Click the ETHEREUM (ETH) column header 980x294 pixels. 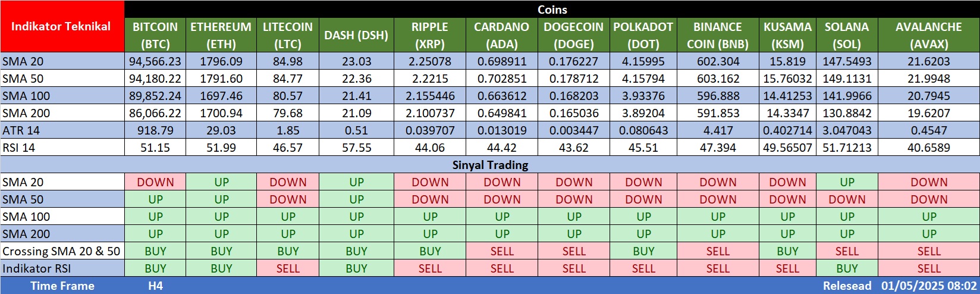point(221,35)
